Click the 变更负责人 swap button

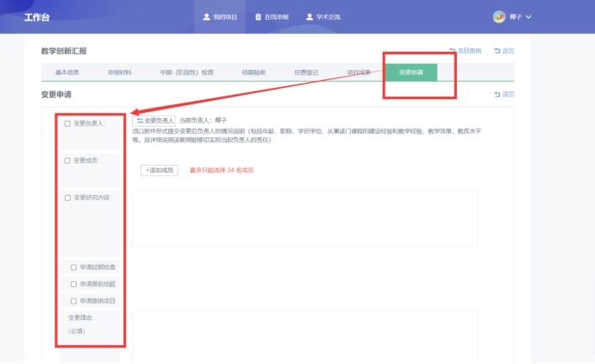tap(155, 121)
